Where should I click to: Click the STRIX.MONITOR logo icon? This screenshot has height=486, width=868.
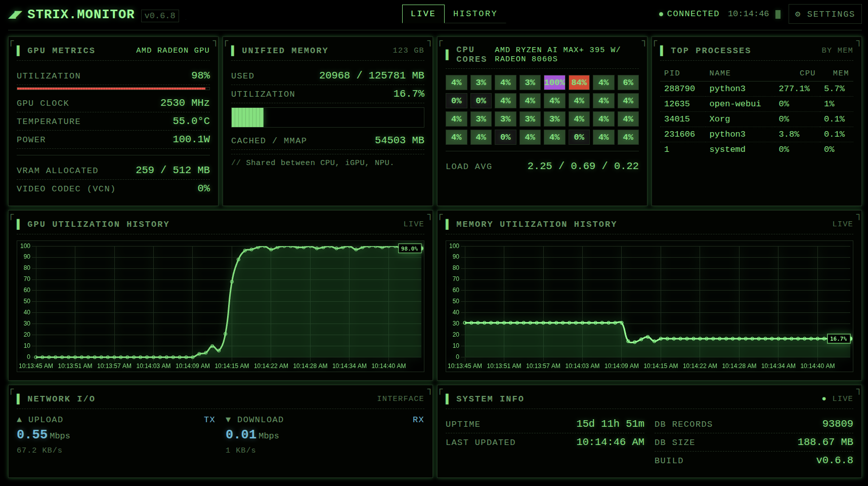15,15
